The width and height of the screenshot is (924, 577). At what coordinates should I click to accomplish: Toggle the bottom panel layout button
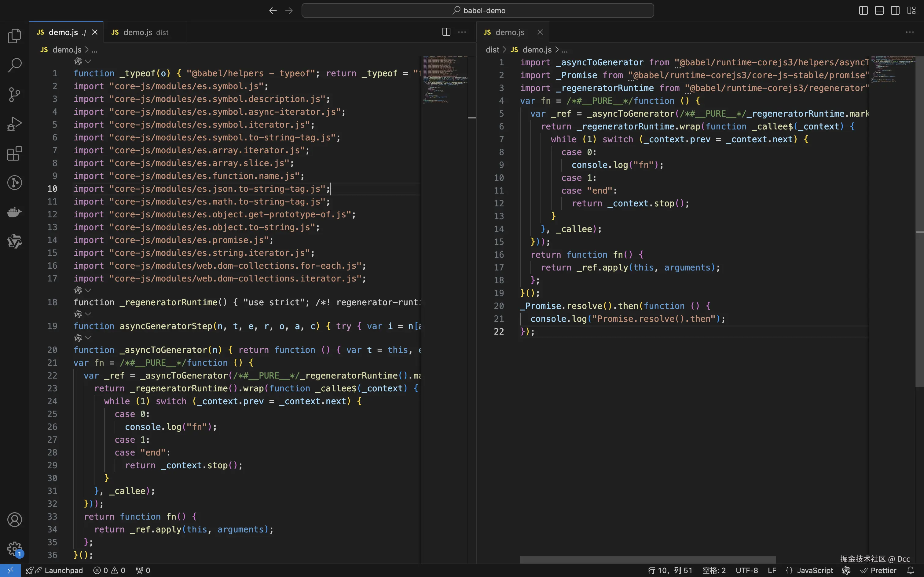879,10
